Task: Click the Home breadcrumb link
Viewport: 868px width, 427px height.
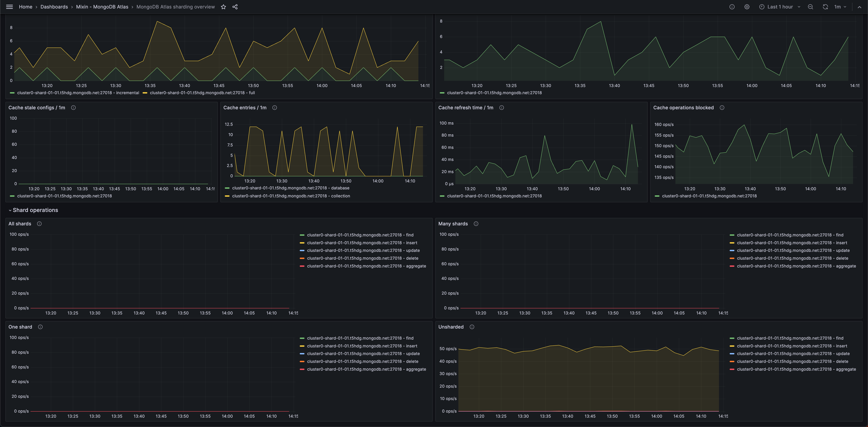Action: (26, 7)
